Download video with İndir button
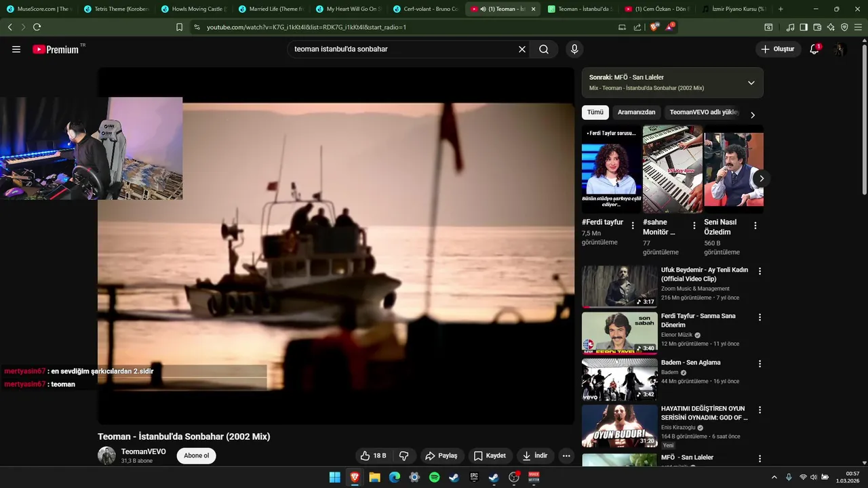The height and width of the screenshot is (488, 868). (535, 456)
